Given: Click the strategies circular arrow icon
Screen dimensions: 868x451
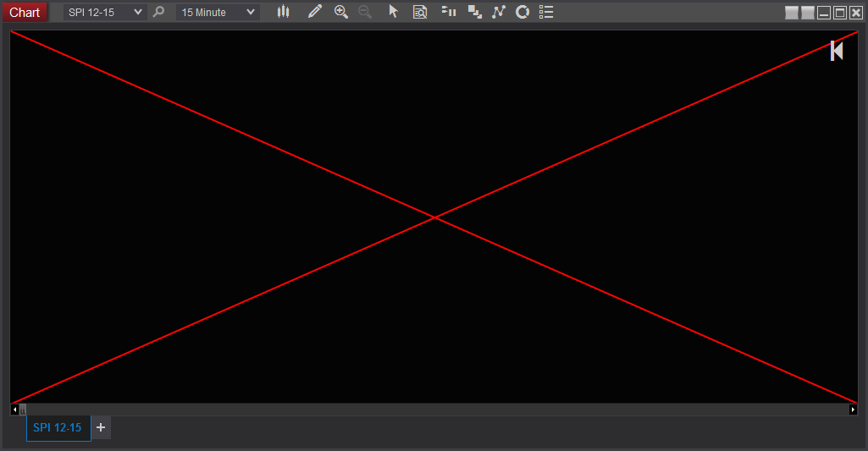Looking at the screenshot, I should [522, 12].
